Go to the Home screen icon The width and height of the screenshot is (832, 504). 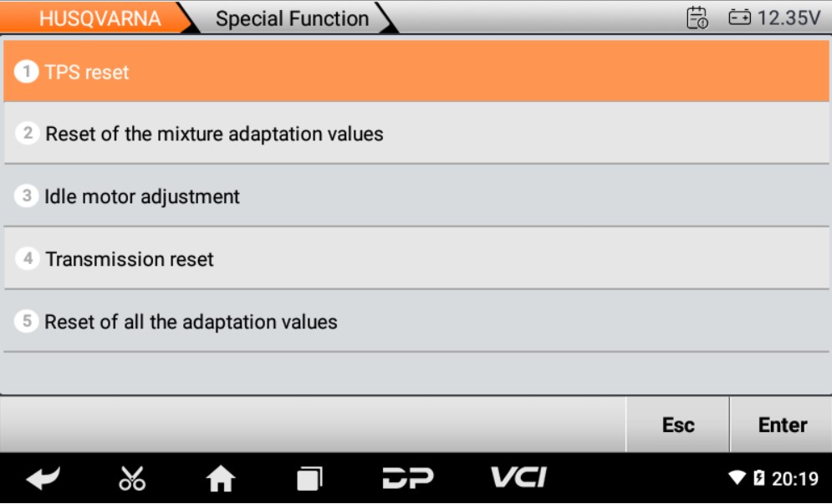tap(221, 478)
